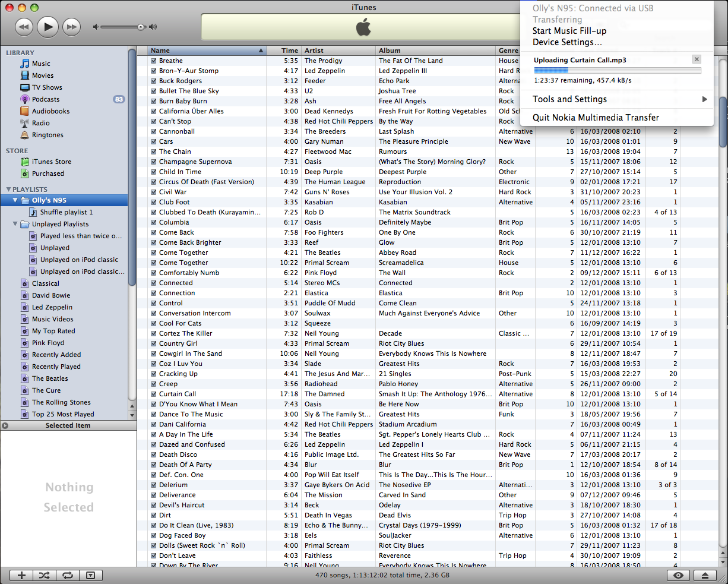Click the volume low speaker icon
This screenshot has width=728, height=584.
[96, 27]
